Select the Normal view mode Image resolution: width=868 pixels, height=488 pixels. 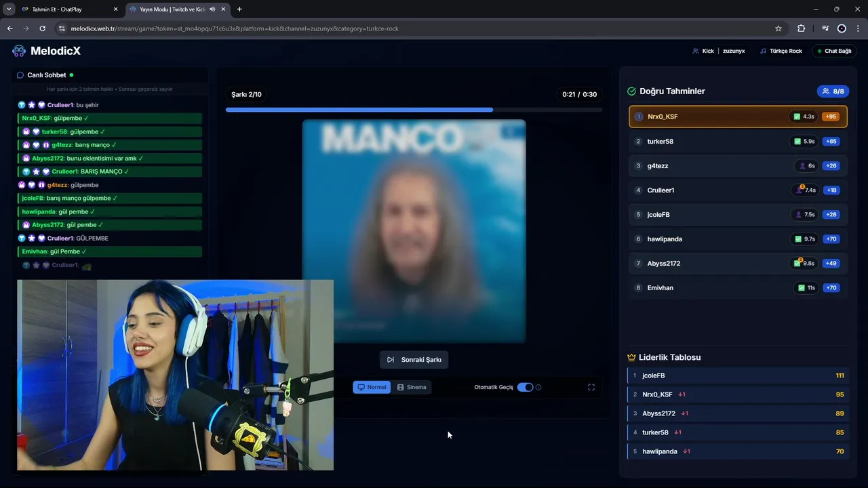372,387
